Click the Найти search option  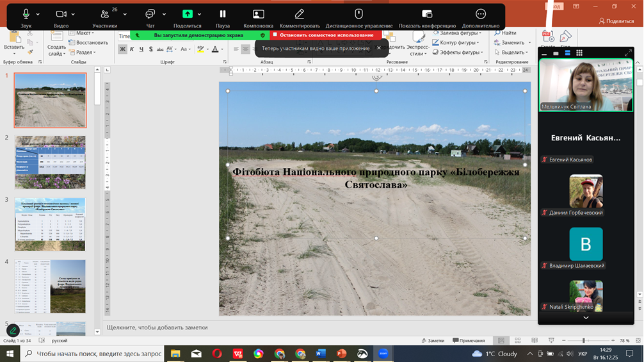(x=505, y=33)
